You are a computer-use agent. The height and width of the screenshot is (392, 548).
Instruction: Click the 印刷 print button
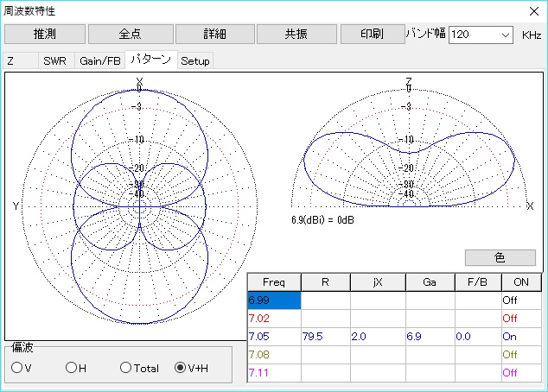(x=373, y=35)
